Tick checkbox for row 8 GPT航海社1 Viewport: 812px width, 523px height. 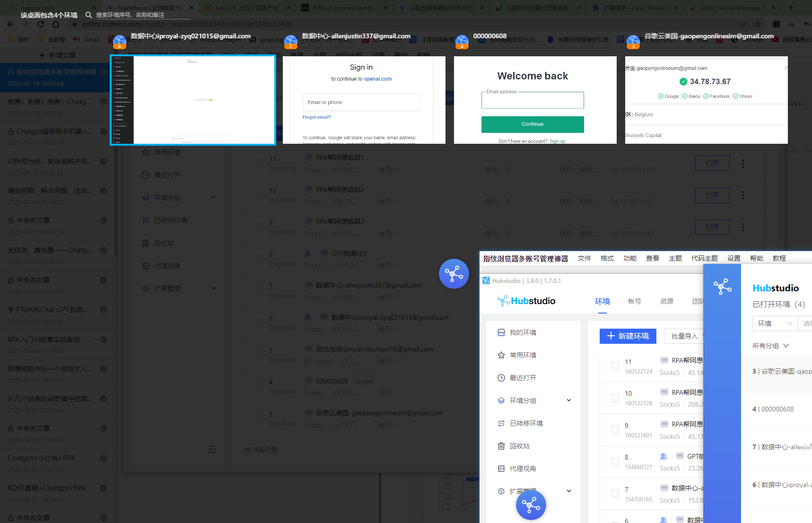260,259
